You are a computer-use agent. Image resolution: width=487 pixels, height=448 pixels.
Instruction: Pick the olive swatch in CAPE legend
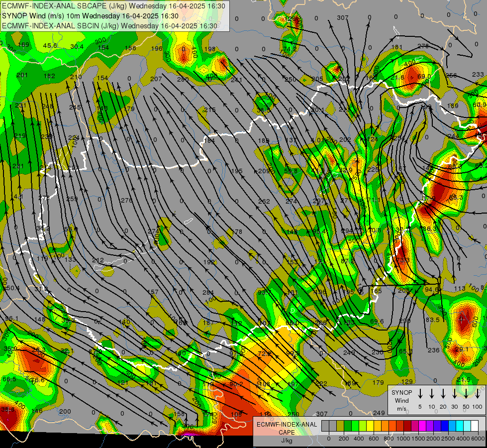coord(340,426)
